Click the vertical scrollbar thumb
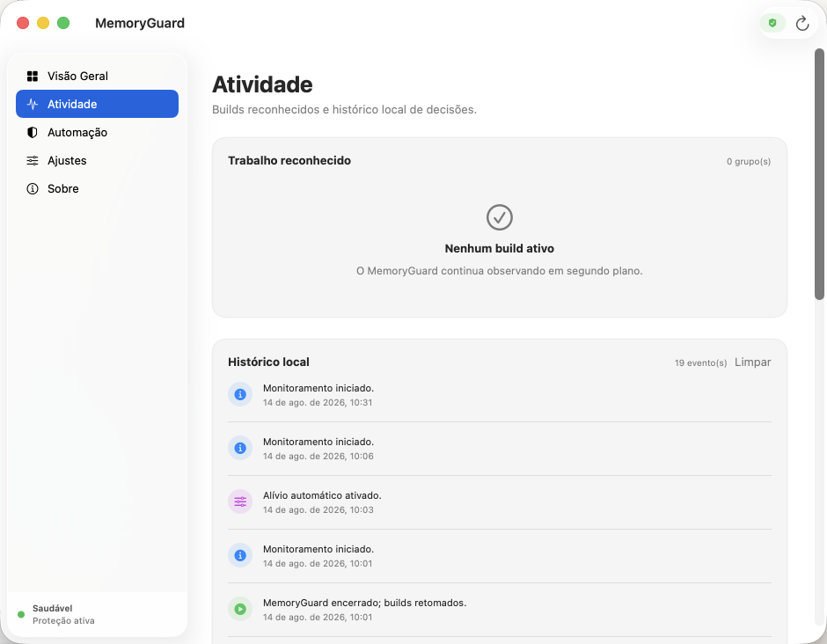The height and width of the screenshot is (644, 827). 819,174
